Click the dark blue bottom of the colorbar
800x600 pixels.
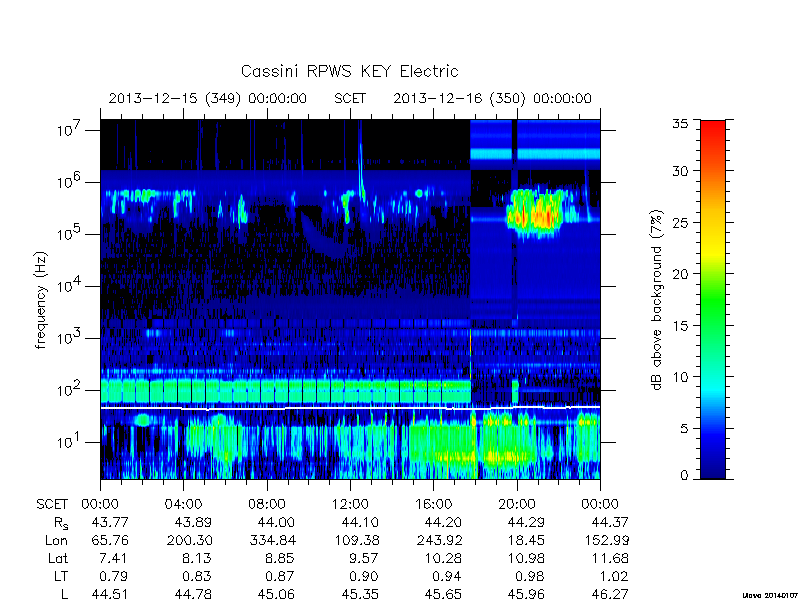[x=713, y=472]
